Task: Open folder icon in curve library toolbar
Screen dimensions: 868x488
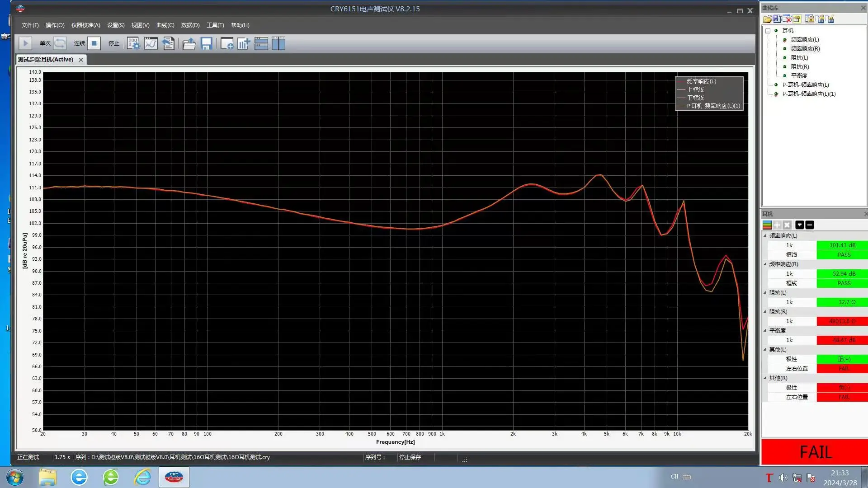Action: coord(767,19)
